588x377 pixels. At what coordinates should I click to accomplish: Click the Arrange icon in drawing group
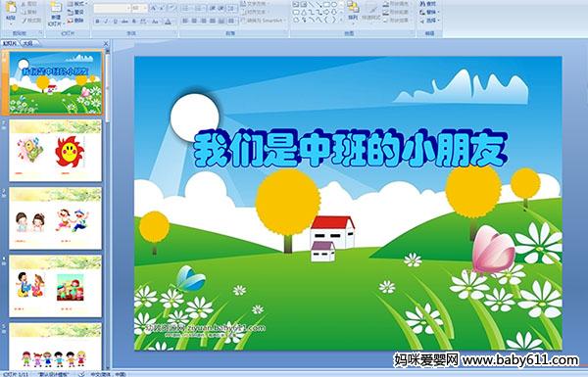tap(353, 11)
